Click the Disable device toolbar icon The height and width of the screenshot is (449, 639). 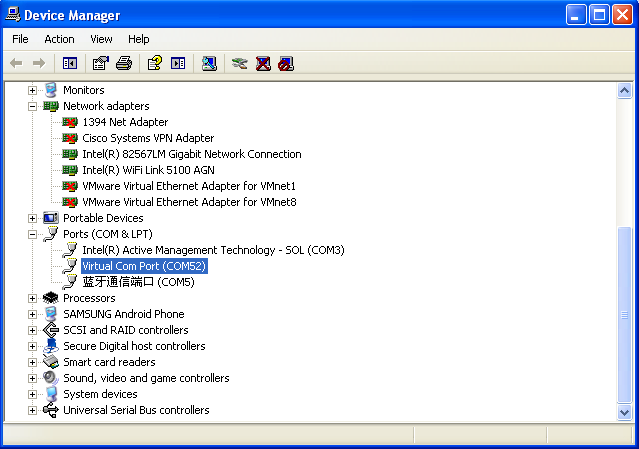286,63
